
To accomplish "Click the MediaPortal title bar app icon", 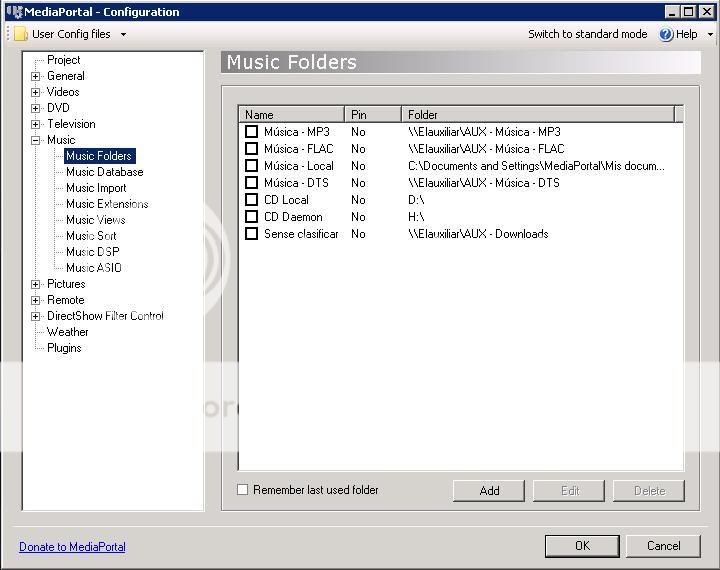I will tap(14, 11).
